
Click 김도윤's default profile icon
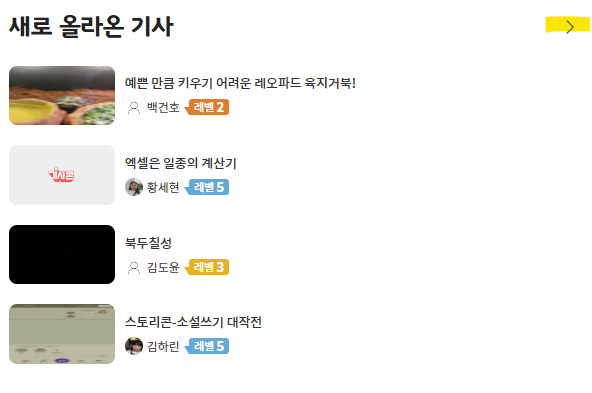[134, 267]
